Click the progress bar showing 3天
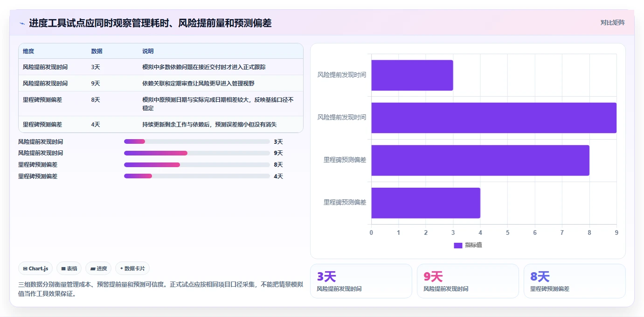Viewport: 644px width, 317px height. 197,141
